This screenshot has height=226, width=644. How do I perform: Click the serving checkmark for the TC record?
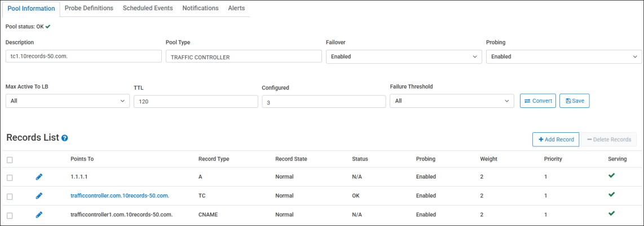[x=611, y=195]
